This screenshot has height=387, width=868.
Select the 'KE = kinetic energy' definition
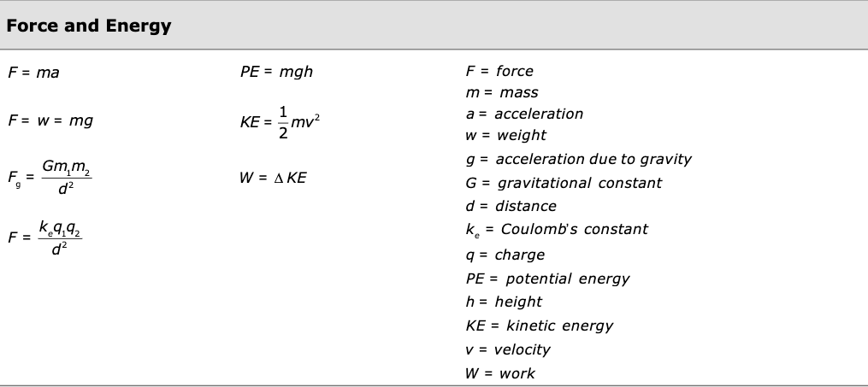point(539,325)
